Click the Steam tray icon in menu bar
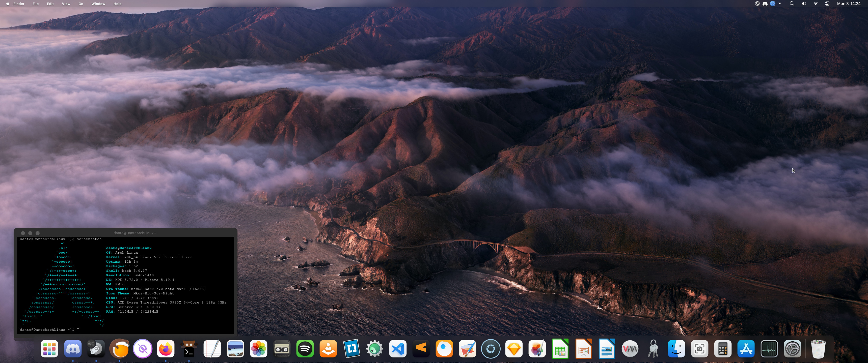The width and height of the screenshot is (868, 363). (x=757, y=4)
